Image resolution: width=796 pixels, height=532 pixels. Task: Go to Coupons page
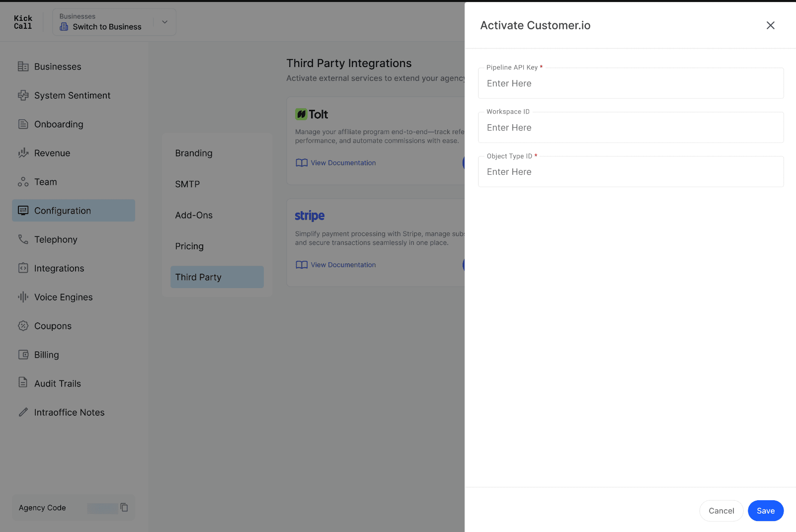(74, 326)
